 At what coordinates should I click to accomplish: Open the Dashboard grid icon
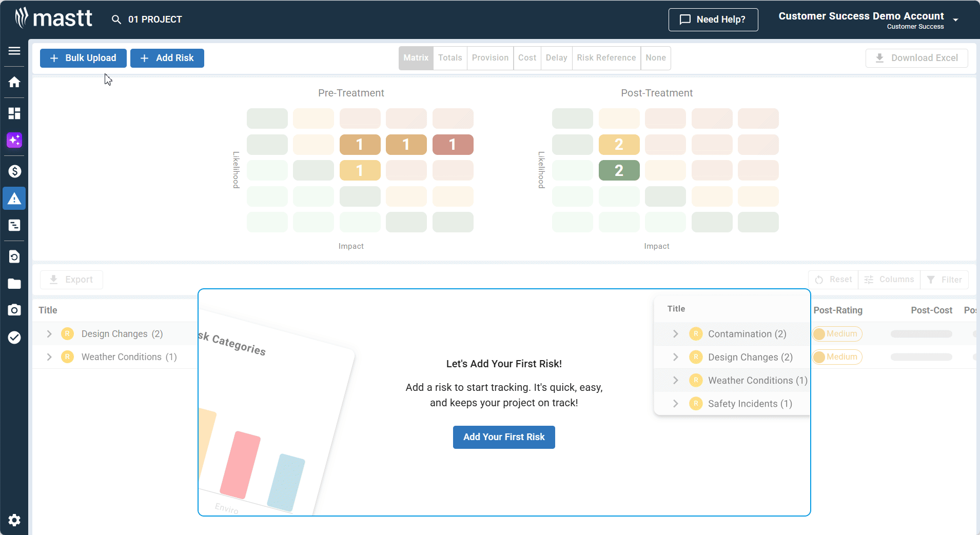(x=14, y=113)
